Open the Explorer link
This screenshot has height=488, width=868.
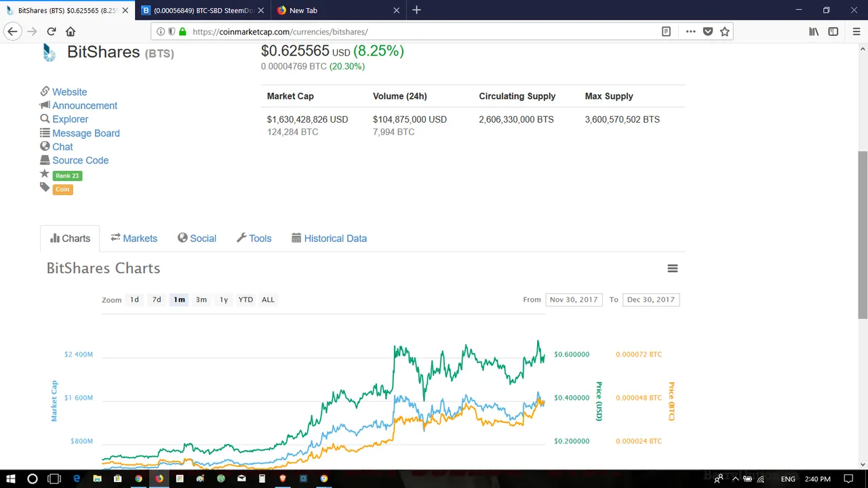point(71,119)
